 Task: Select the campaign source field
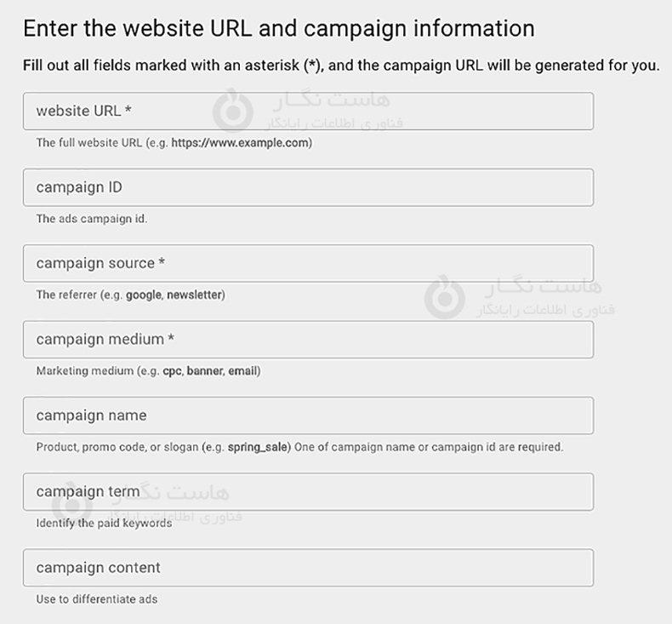pos(308,263)
